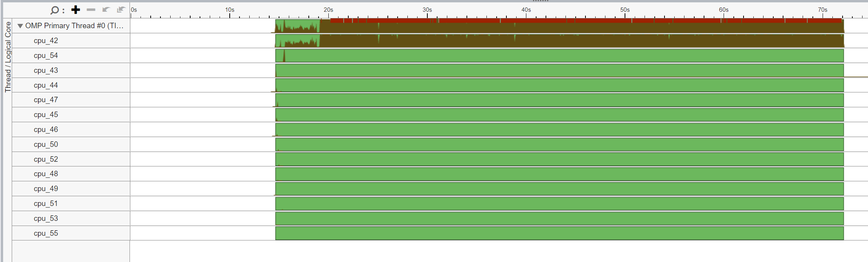
Task: Click the 50s mark on time ruler
Action: point(625,10)
